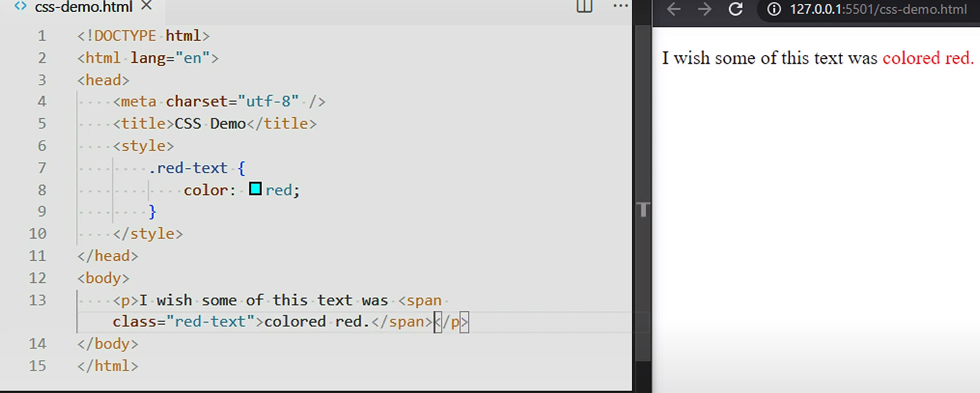This screenshot has height=393, width=980.
Task: Click the opening <body> tag
Action: 103,278
